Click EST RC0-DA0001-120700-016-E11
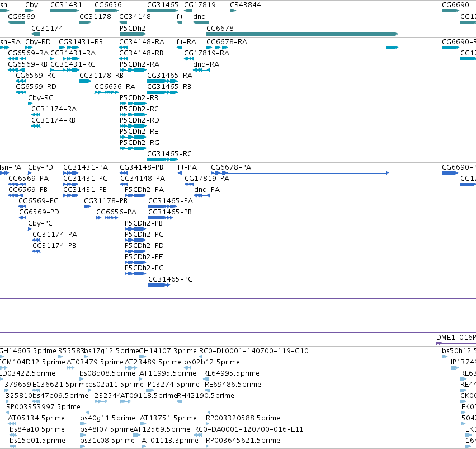This screenshot has height=449, width=476. [248, 429]
